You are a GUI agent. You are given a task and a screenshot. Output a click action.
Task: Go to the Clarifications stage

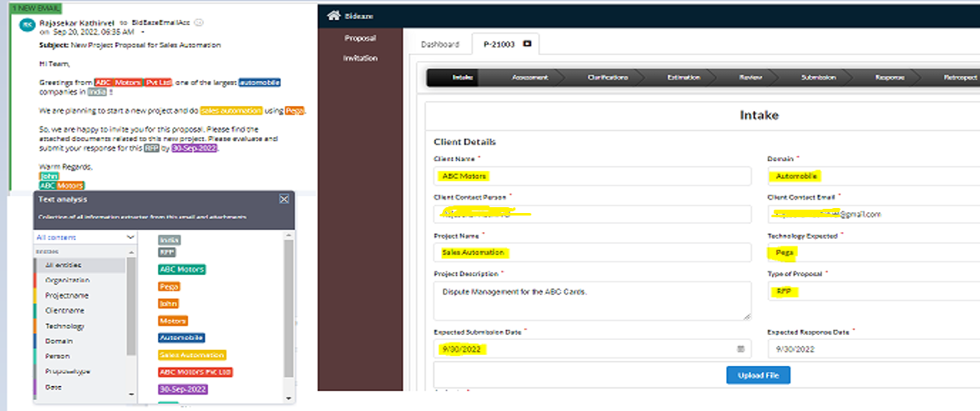[x=607, y=78]
